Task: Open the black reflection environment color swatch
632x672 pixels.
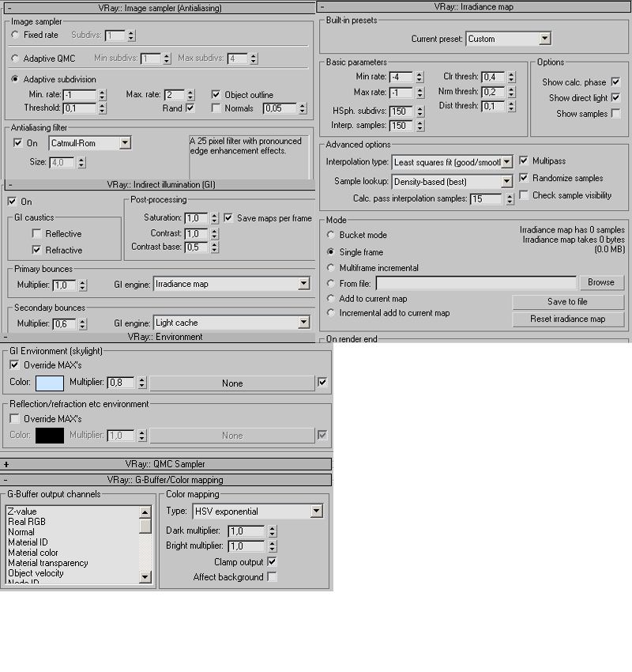Action: [x=50, y=436]
